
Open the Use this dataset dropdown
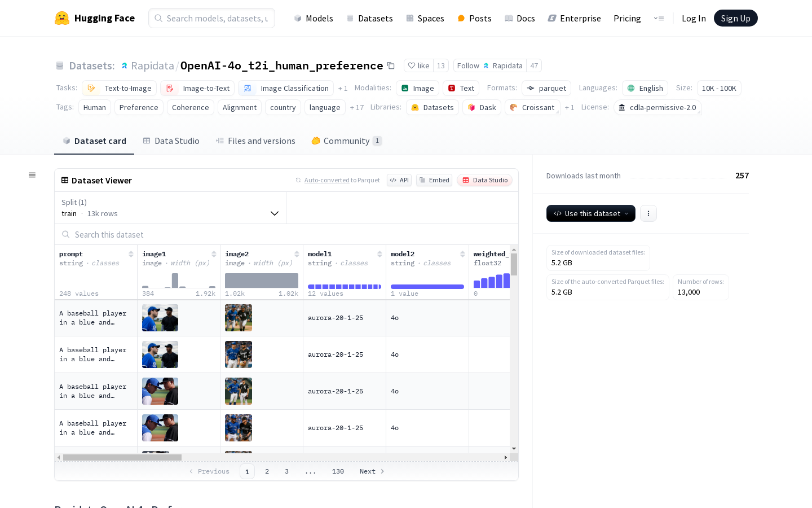[591, 213]
